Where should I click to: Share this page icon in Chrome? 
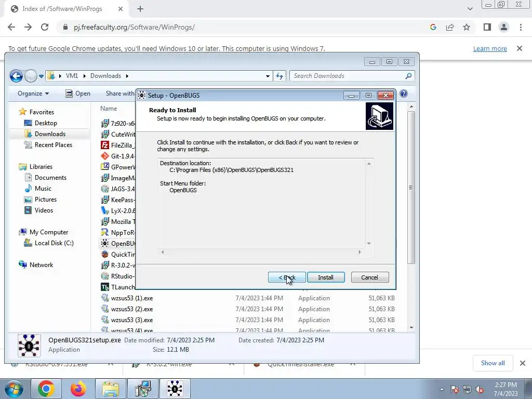coord(450,27)
